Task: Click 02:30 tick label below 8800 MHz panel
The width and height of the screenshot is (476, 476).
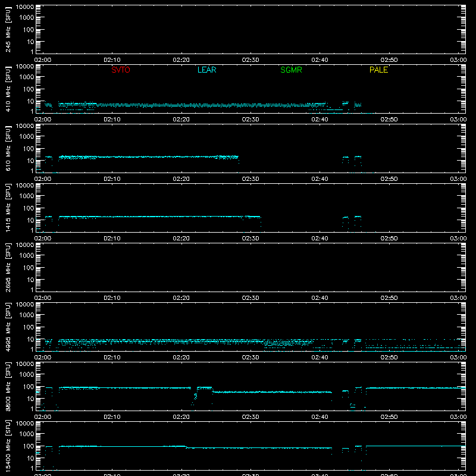Action: tap(250, 417)
